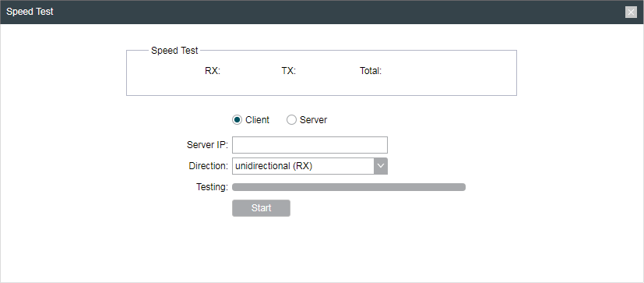Open the Direction dropdown arrow
The image size is (644, 283).
tap(381, 166)
